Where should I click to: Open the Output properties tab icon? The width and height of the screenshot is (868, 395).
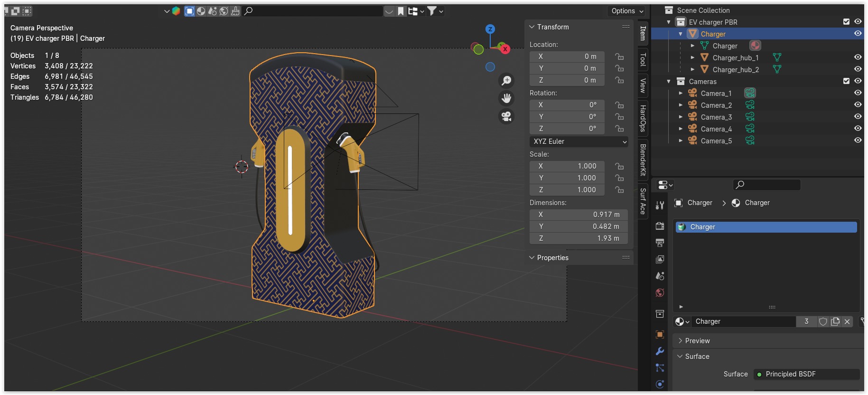(x=660, y=243)
